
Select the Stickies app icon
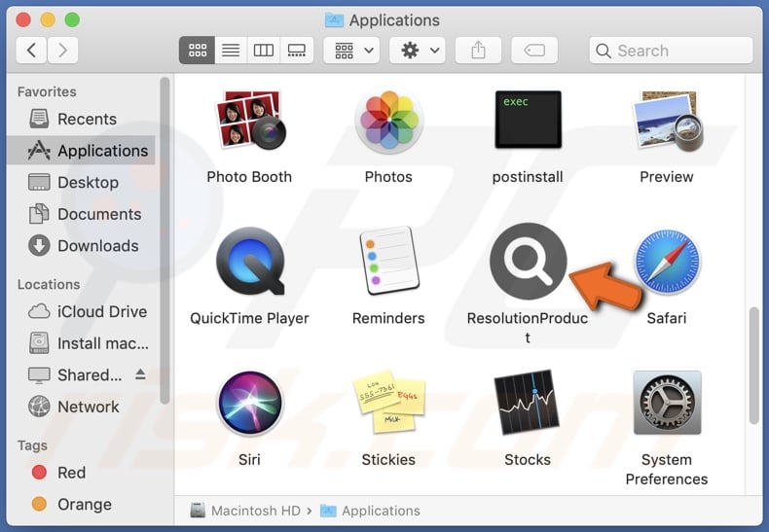[x=389, y=402]
